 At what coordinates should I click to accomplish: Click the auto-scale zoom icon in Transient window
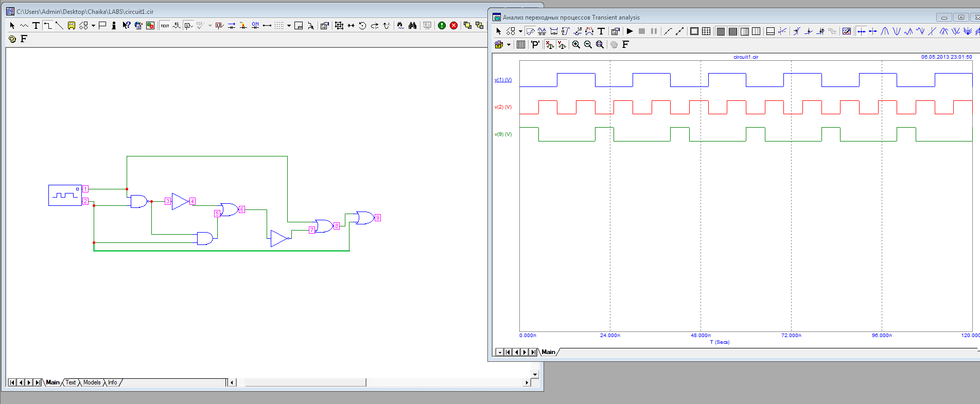pos(600,45)
